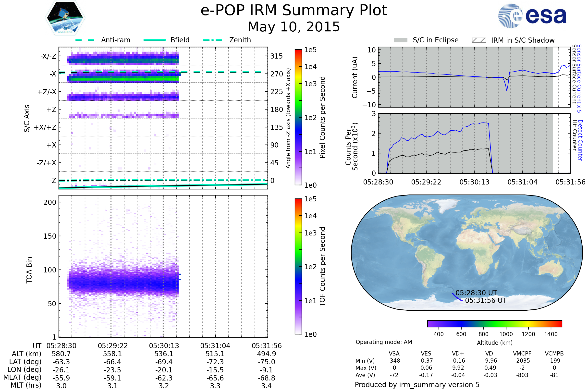Viewport: 588px width, 392px height.
Task: Click the Zenith dash-dot legend line
Action: coord(212,40)
